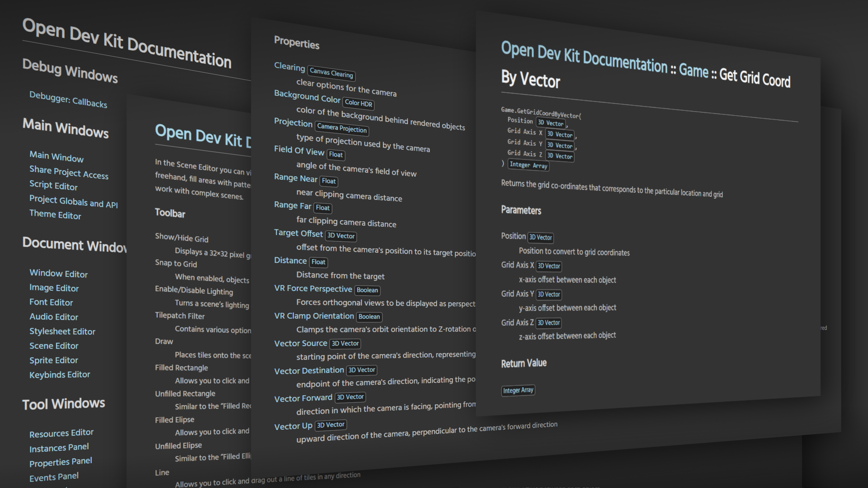The width and height of the screenshot is (868, 488).
Task: Click 3D Vector tag after Grid Axis Y in code
Action: pyautogui.click(x=559, y=145)
